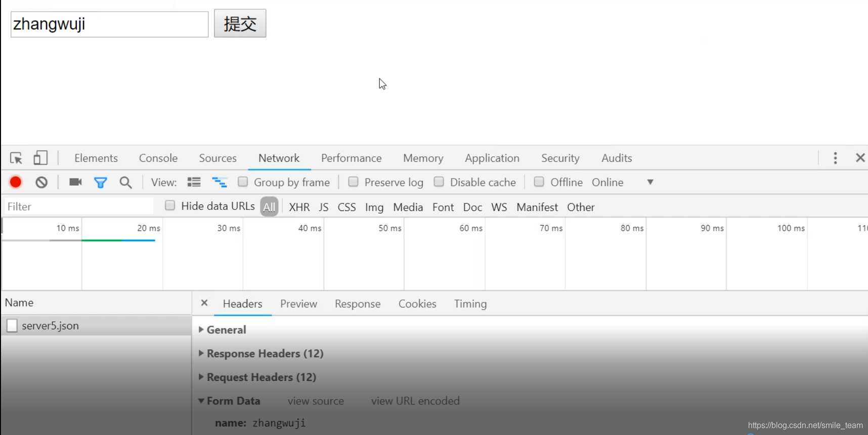Filter requests by All types
Screen dimensions: 868x435
pos(270,206)
